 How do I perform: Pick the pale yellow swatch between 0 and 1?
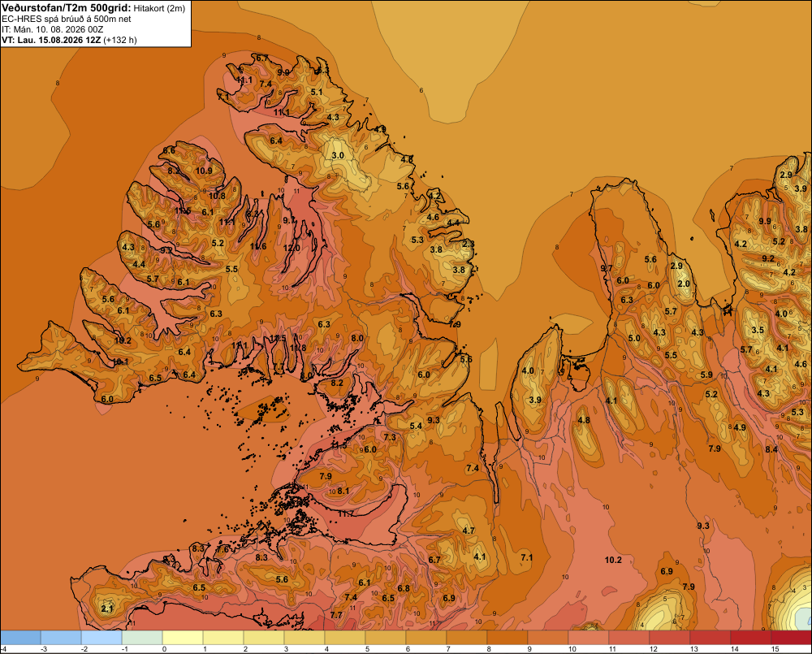click(183, 638)
